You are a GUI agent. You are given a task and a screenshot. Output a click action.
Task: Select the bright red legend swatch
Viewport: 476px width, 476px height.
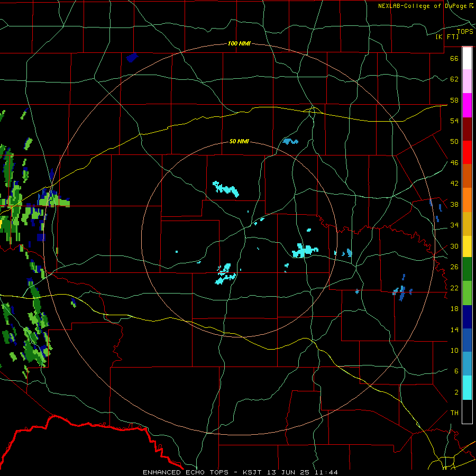click(x=467, y=152)
